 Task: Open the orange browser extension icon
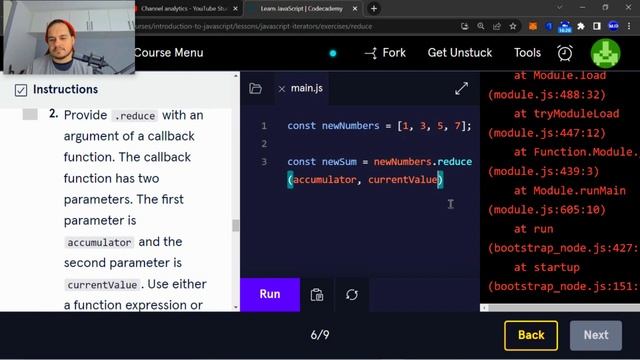coord(533,27)
